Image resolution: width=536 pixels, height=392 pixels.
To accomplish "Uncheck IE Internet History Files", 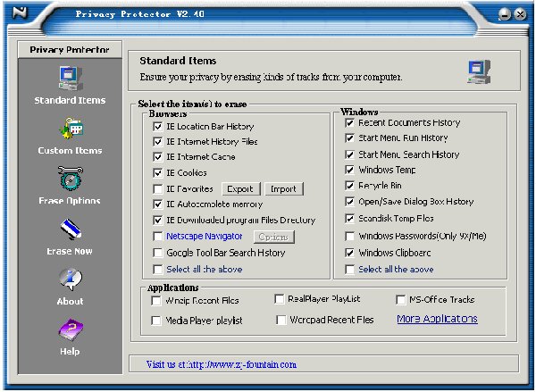I will point(157,141).
